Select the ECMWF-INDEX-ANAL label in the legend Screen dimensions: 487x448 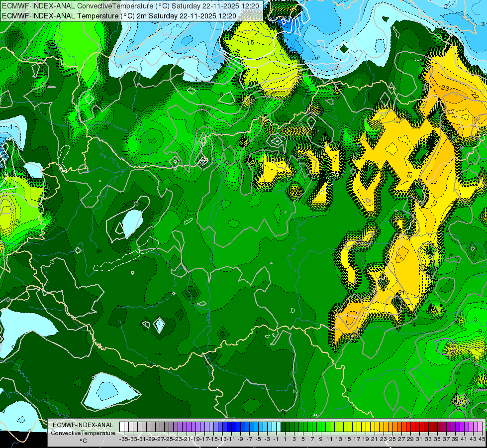(x=83, y=425)
